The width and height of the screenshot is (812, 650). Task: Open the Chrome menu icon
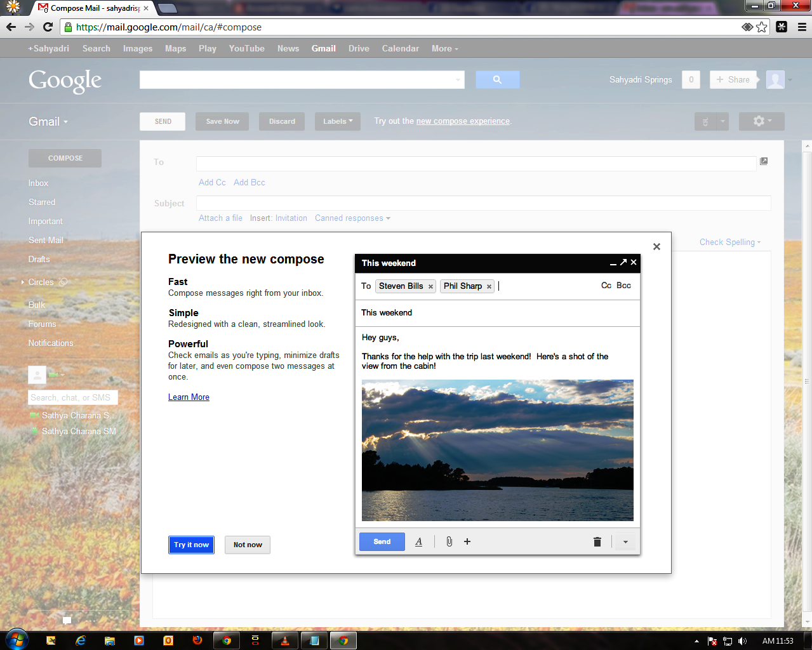[802, 27]
